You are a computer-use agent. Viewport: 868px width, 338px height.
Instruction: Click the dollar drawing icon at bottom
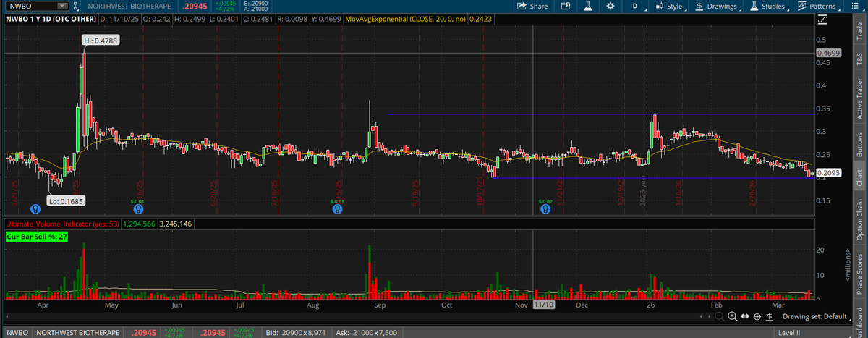tap(770, 317)
